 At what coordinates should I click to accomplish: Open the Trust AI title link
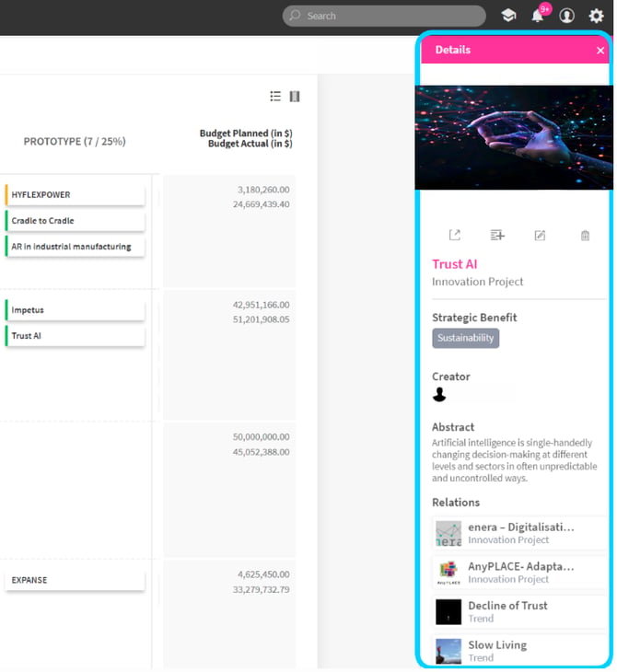455,264
